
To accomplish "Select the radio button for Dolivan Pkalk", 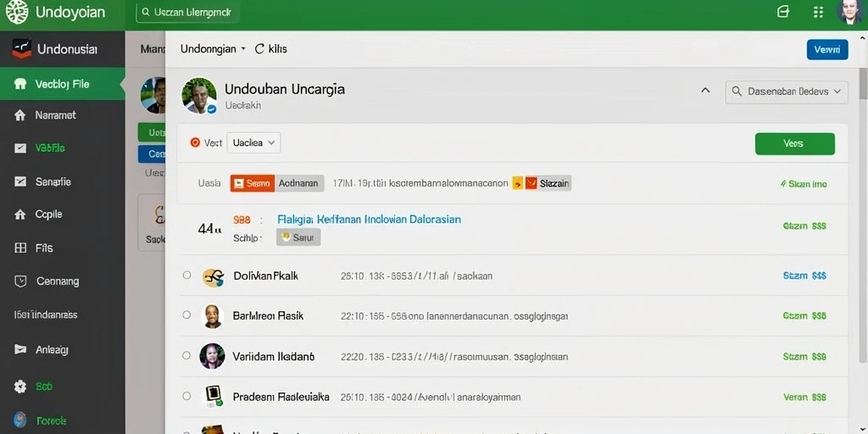I will [186, 275].
